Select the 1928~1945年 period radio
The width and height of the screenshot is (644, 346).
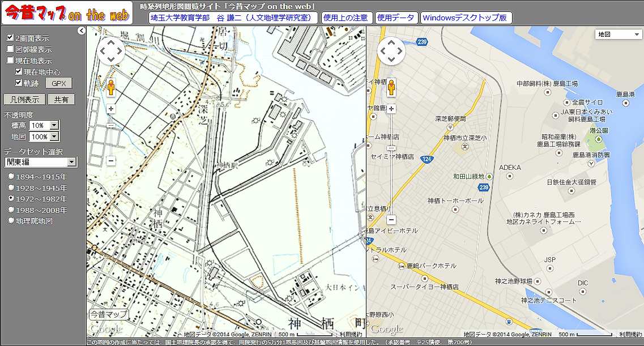11,187
